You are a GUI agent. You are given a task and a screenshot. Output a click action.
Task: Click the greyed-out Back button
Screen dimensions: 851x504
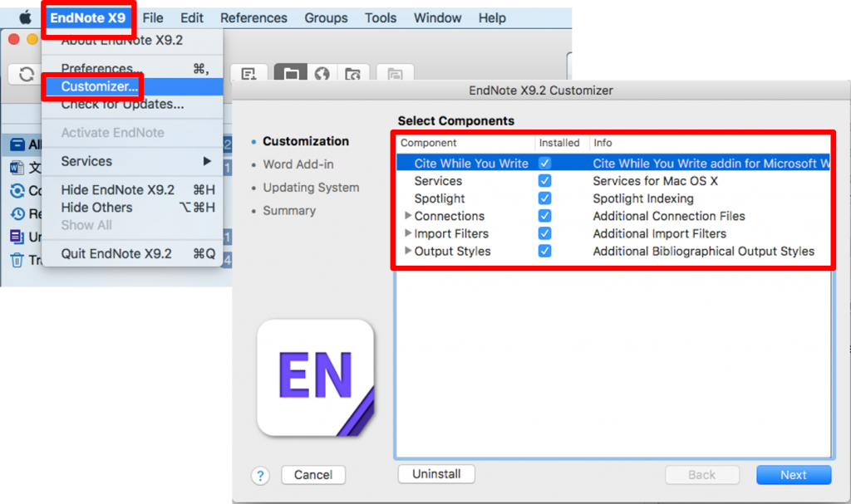(x=701, y=475)
